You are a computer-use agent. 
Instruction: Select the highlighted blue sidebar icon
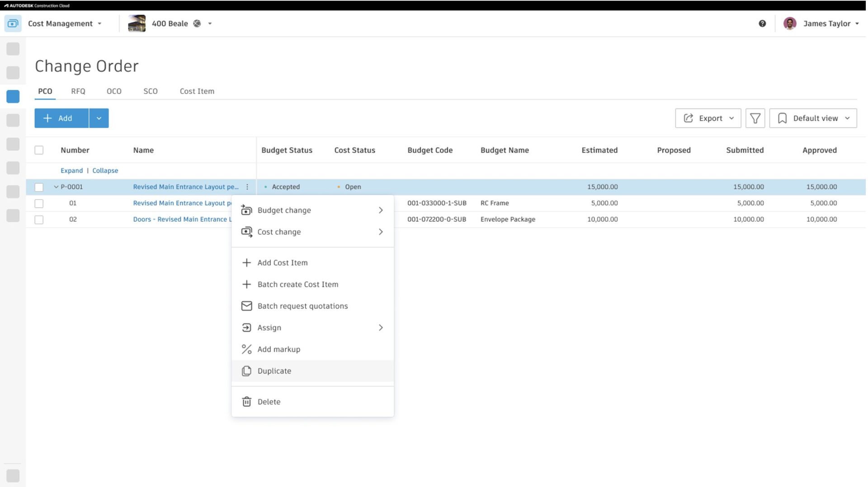(x=13, y=96)
